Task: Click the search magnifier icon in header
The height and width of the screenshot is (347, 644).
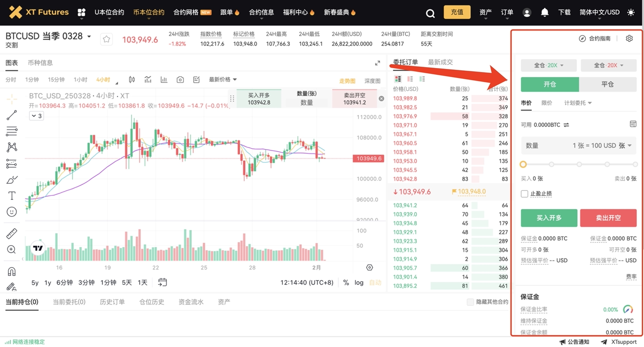Action: (x=430, y=13)
